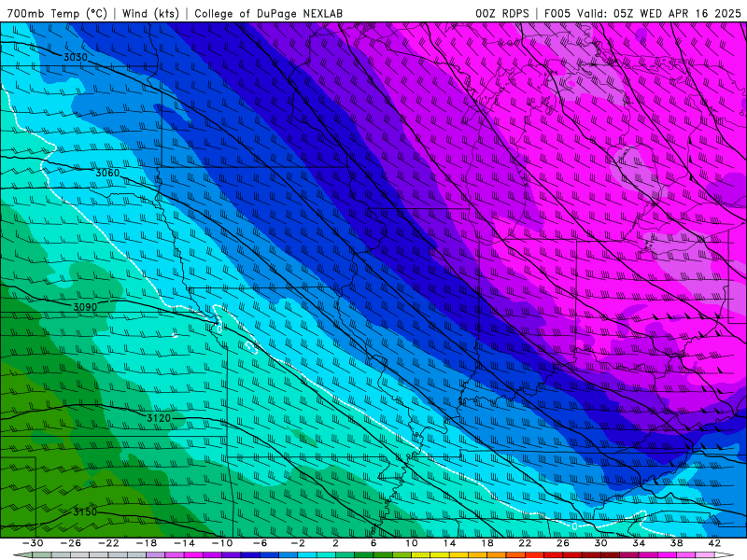The width and height of the screenshot is (747, 560).
Task: Click the -26 value on the color scale
Action: [x=71, y=543]
